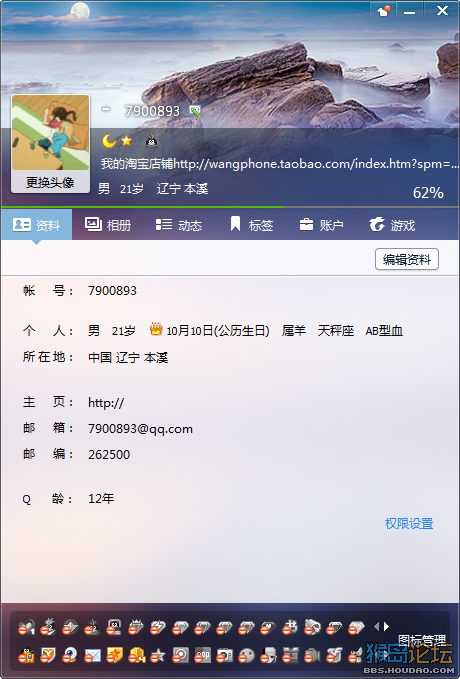Click the 7900893@qq.com email address

click(140, 429)
